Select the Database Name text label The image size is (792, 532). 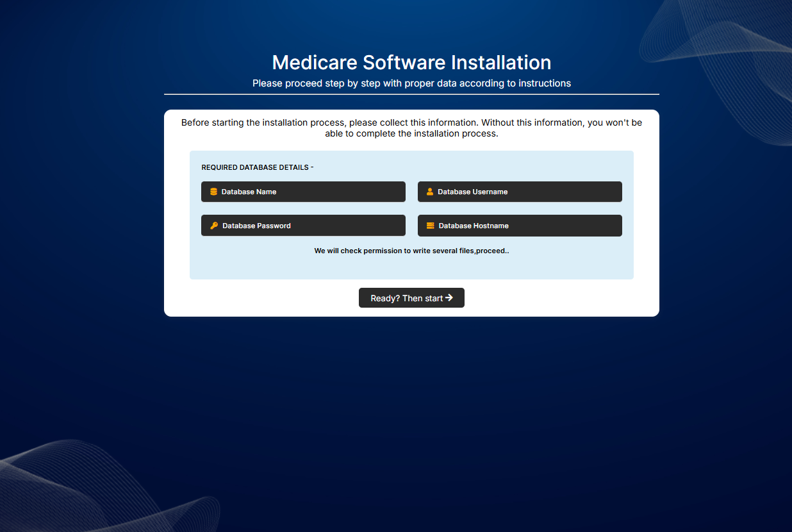pos(249,192)
